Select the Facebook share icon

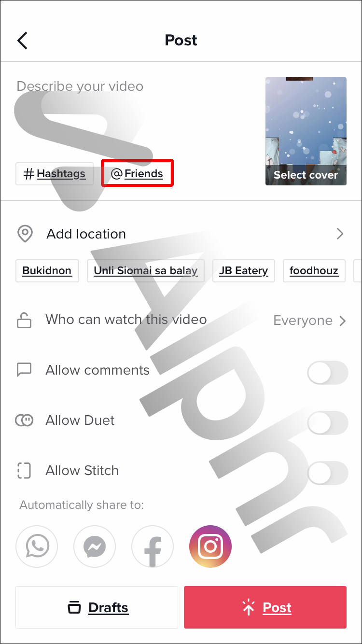[x=153, y=546]
